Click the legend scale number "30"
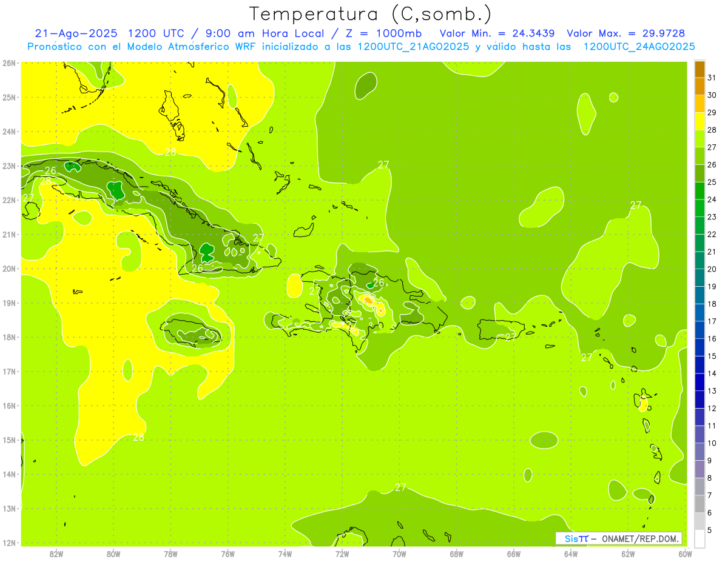 [712, 95]
